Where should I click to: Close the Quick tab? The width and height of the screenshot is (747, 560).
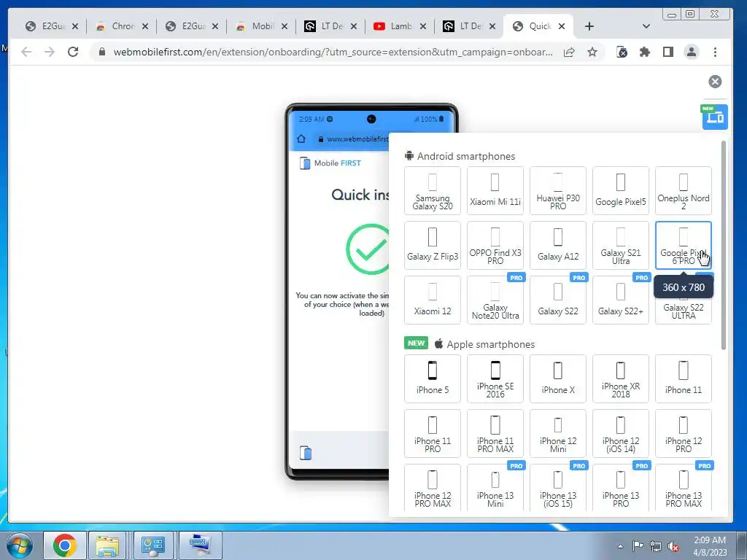tap(562, 26)
